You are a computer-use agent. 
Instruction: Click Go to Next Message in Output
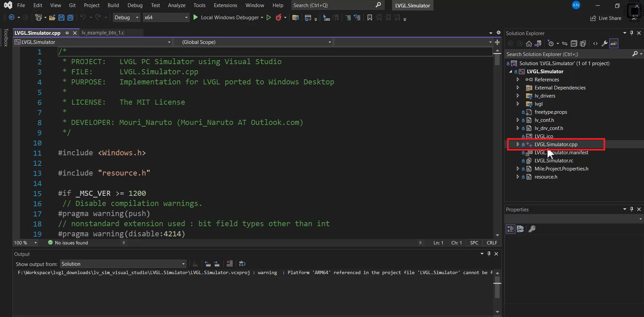click(217, 264)
